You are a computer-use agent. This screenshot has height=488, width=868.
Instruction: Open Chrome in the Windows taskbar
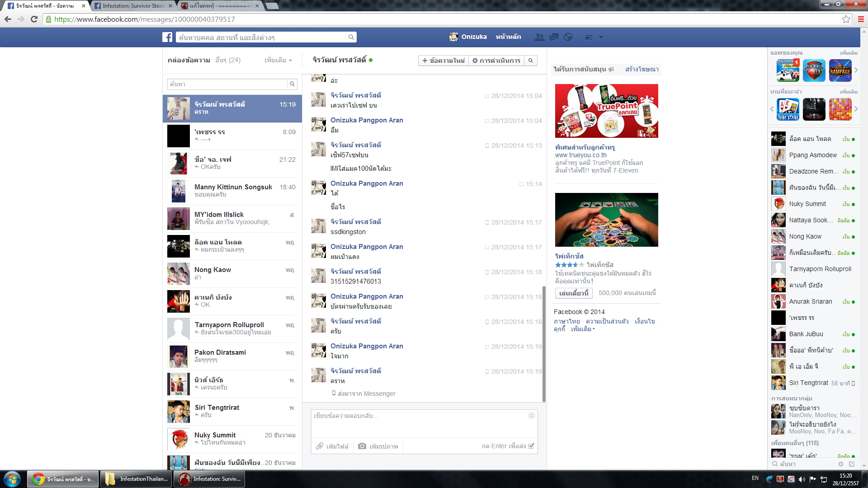(x=63, y=479)
